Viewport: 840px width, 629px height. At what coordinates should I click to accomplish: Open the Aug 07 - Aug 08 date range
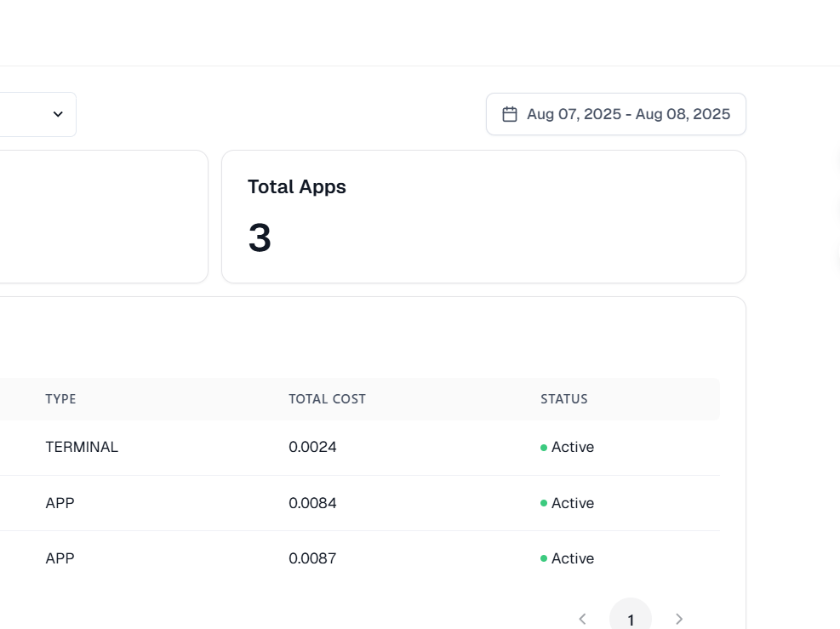(616, 114)
